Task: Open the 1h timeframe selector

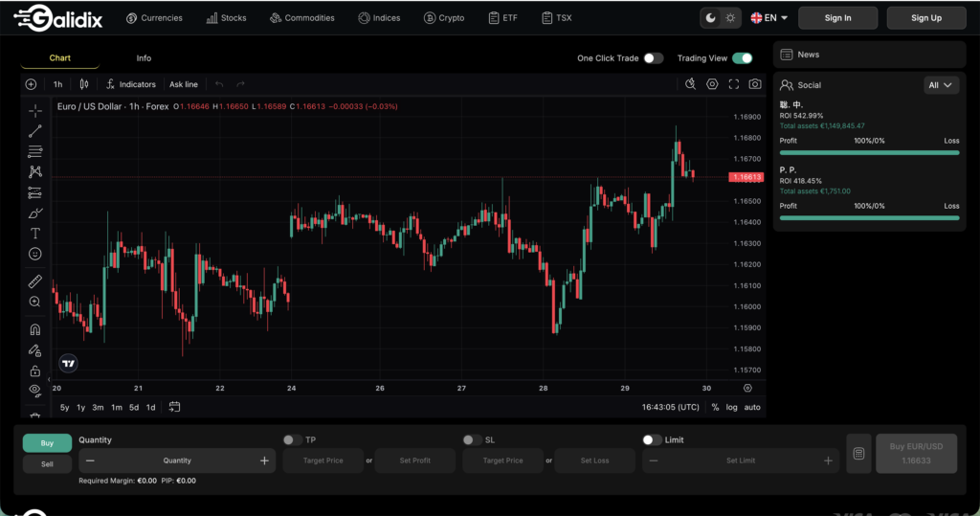Action: click(57, 84)
